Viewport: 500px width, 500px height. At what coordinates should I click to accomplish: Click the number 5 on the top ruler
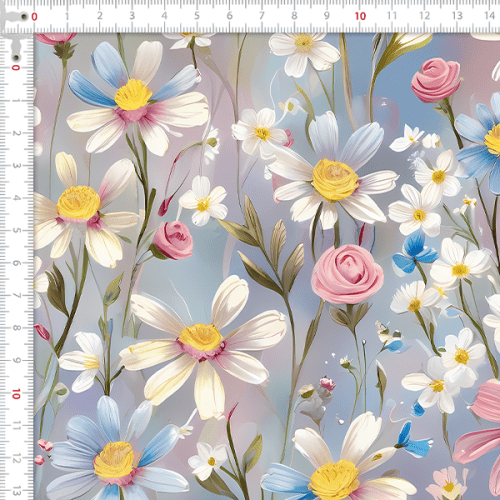pos(197,15)
